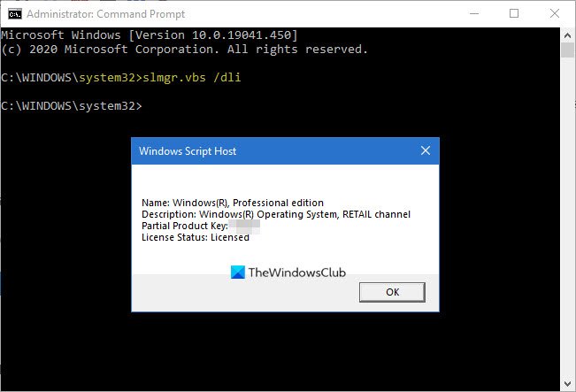
Task: Click the 'Windows Script Host' dialog title
Action: click(188, 151)
